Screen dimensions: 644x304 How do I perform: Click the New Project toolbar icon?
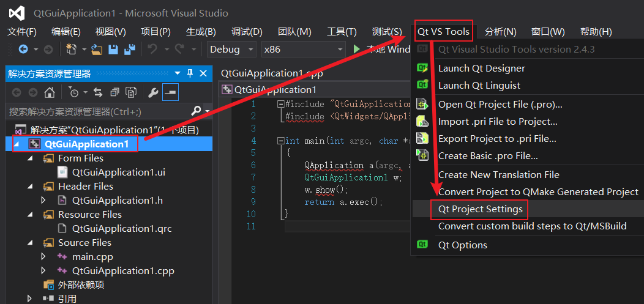point(72,50)
